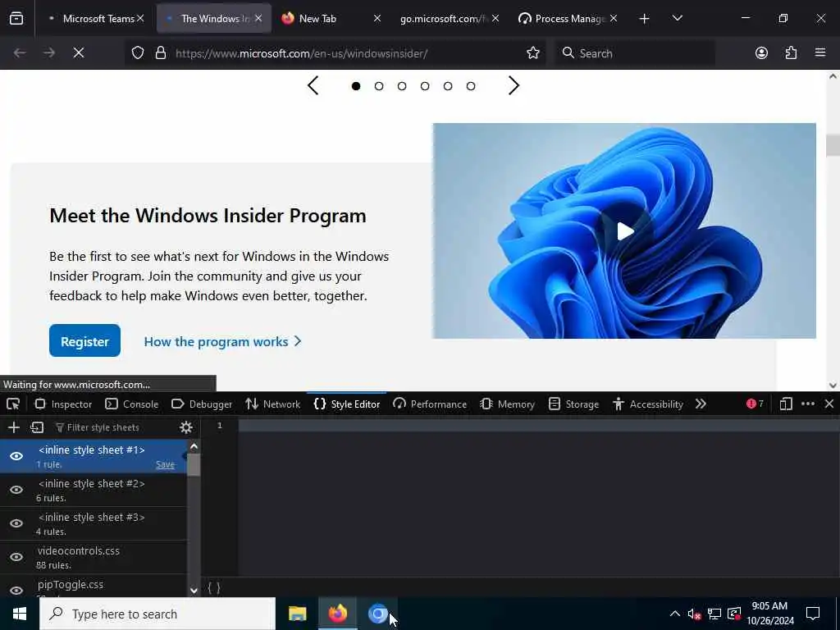The width and height of the screenshot is (840, 630).
Task: Toggle visibility of inline style sheet #3
Action: pyautogui.click(x=16, y=523)
